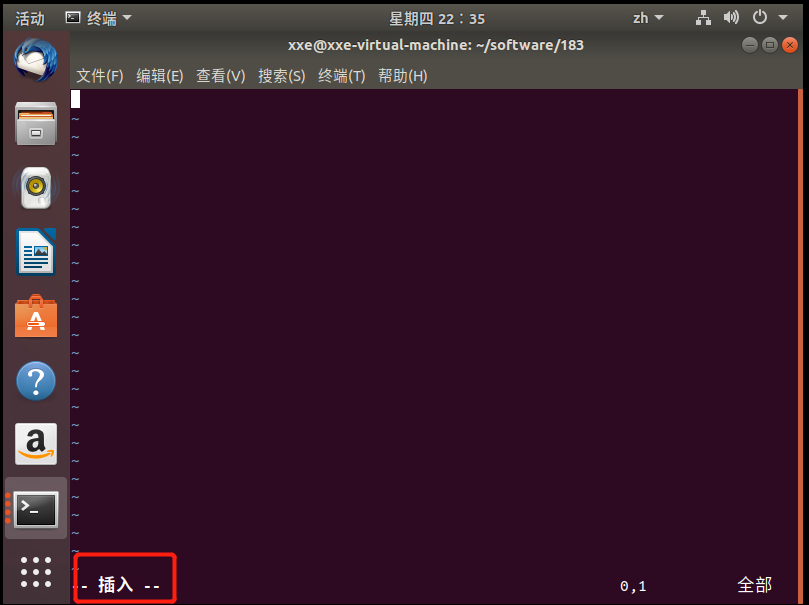Launch LibreOffice Writer from the dock
This screenshot has height=605, width=809.
[36, 252]
